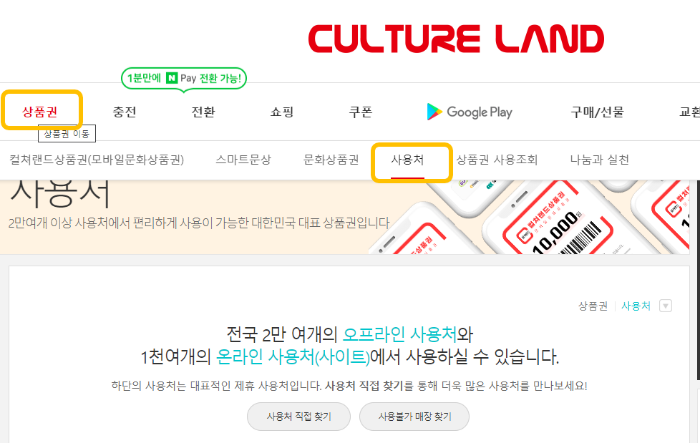Click the N Pay conversion bubble

(x=184, y=78)
